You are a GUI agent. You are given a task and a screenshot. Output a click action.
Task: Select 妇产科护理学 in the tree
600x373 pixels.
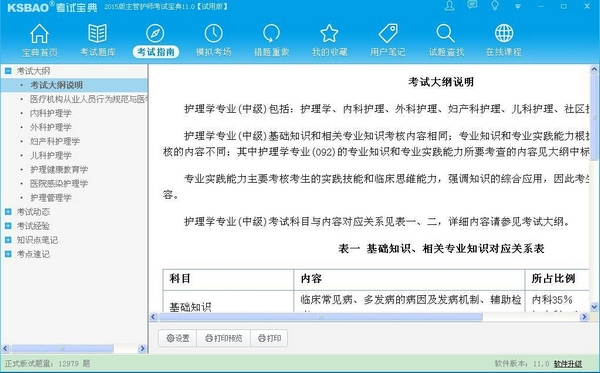[x=55, y=141]
